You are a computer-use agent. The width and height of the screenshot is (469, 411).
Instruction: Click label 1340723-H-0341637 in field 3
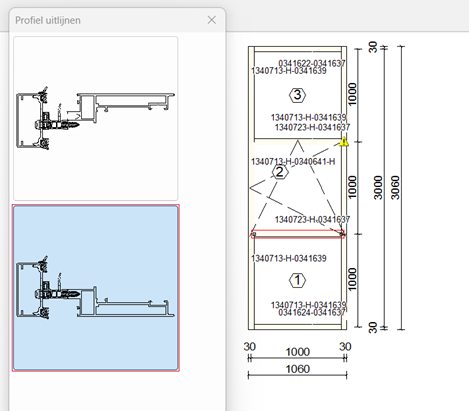[x=312, y=127]
